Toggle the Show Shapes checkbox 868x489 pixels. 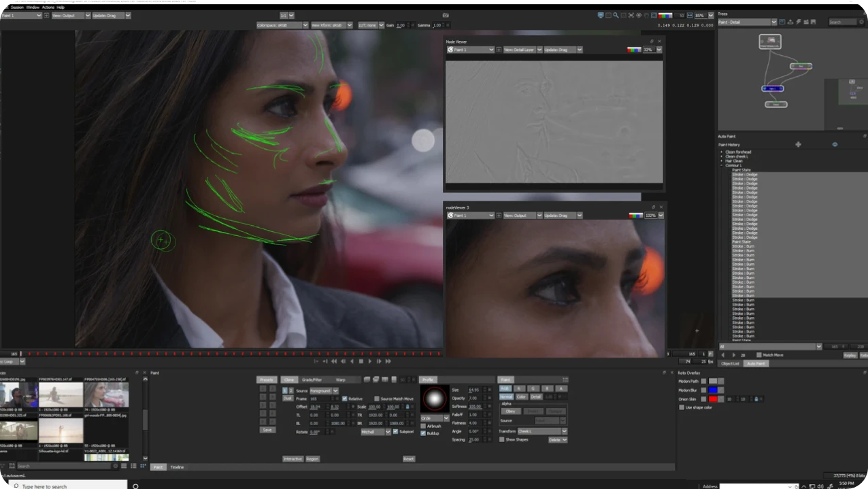pos(501,440)
